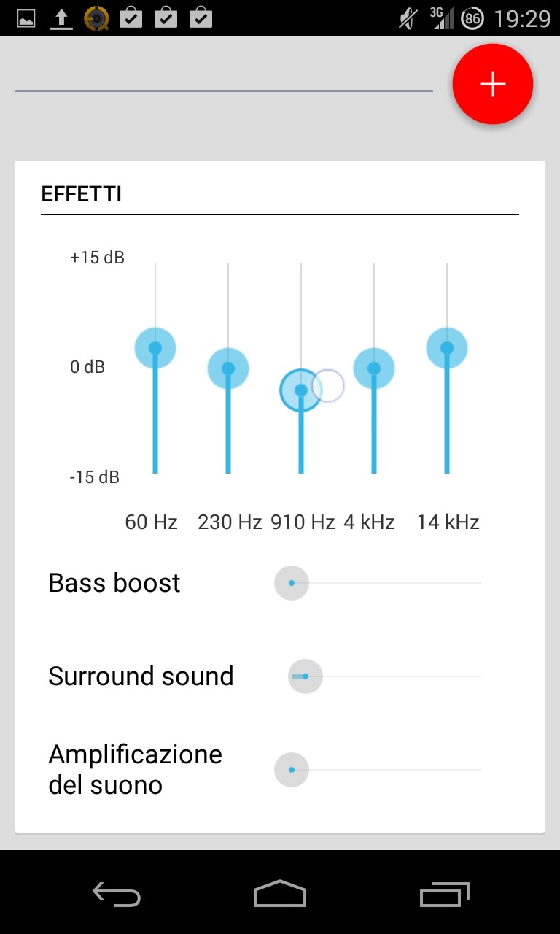
Task: Focus the text input field at top
Action: (223, 77)
